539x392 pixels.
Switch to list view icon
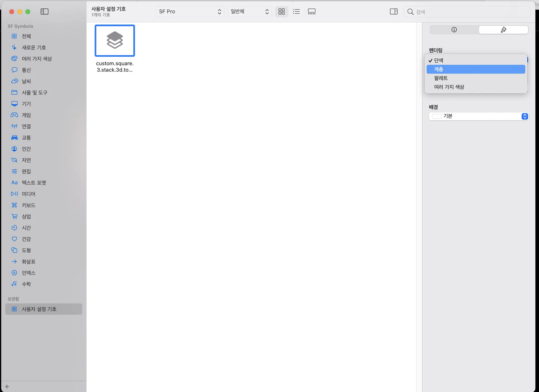coord(296,12)
